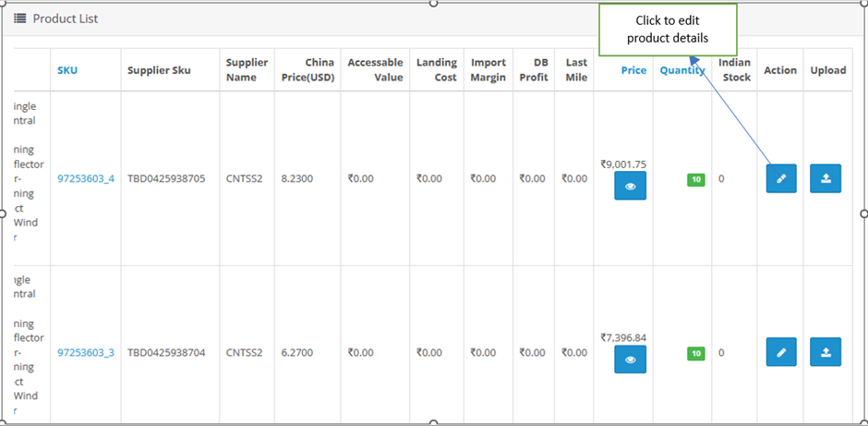868x426 pixels.
Task: Show price details for ₹9,001.75 row
Action: (630, 186)
